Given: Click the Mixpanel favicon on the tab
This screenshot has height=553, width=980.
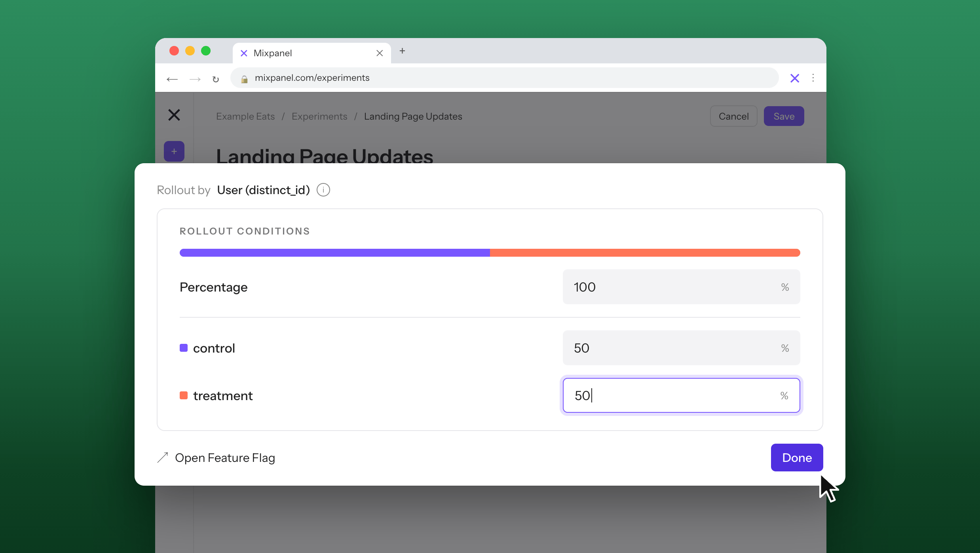Looking at the screenshot, I should coord(244,53).
